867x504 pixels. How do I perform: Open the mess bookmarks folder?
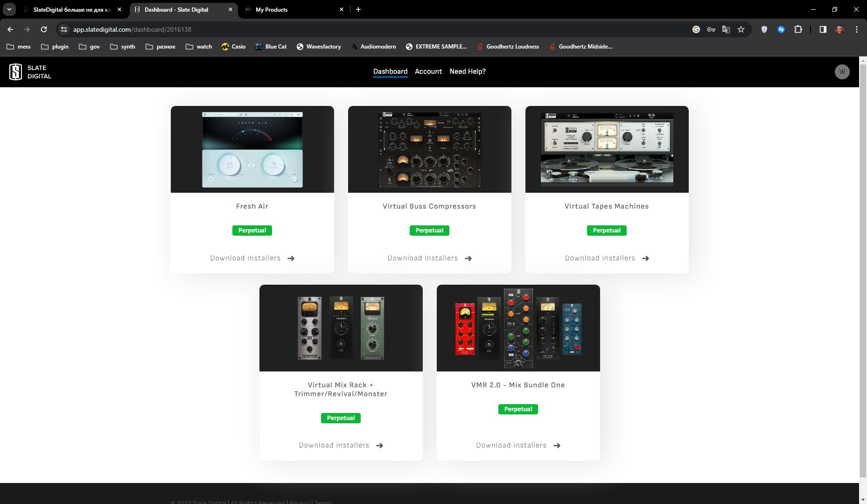pos(19,47)
